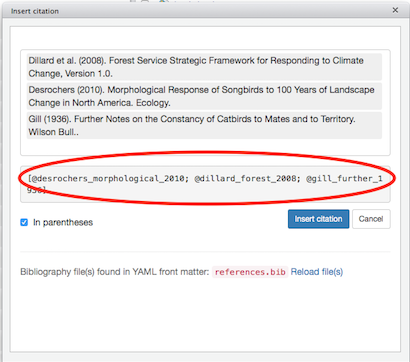Click 'Change, Version 1.0.' line of Dillard entry
The width and height of the screenshot is (410, 362).
[71, 74]
